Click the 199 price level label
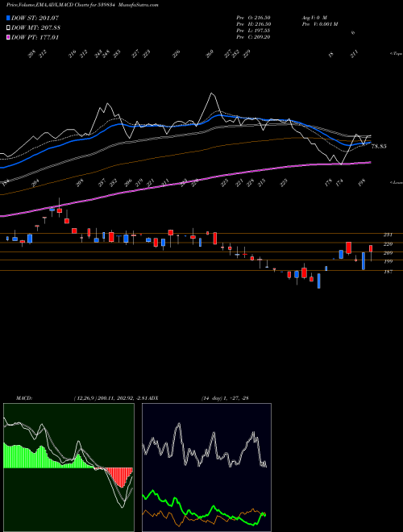 click(x=388, y=261)
